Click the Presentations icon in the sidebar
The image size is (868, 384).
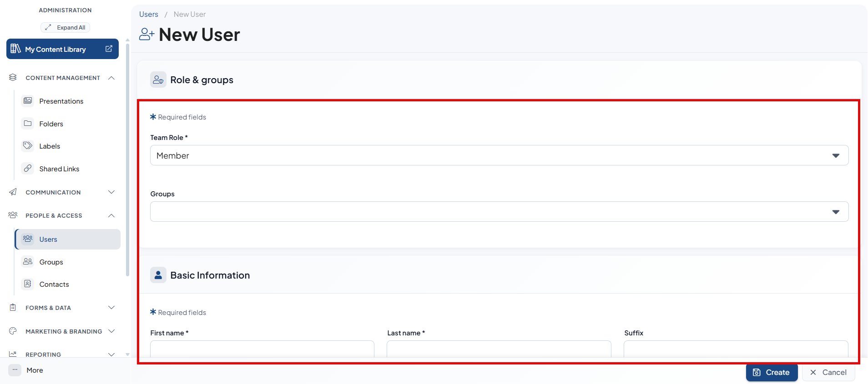(28, 101)
